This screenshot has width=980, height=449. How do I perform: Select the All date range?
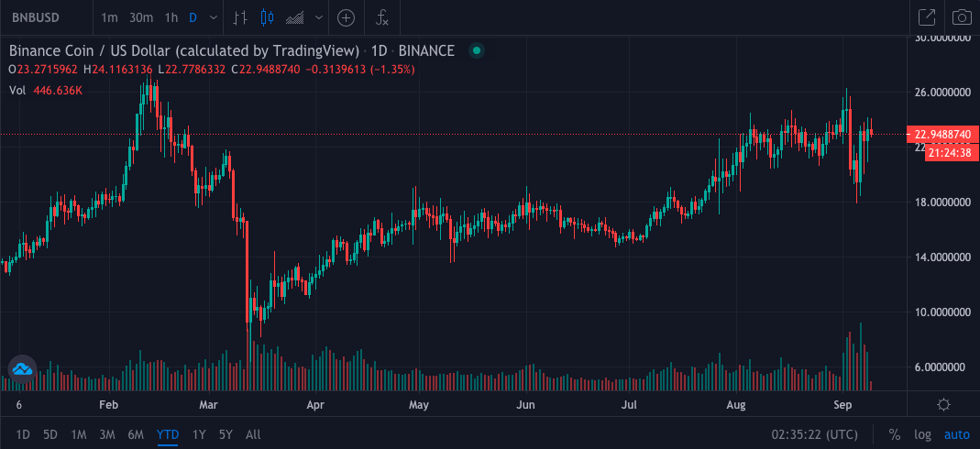pyautogui.click(x=253, y=434)
